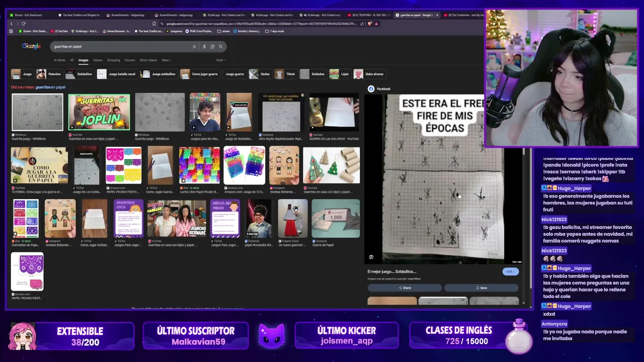
Task: Switch to the All results tab
Action: pos(72,60)
